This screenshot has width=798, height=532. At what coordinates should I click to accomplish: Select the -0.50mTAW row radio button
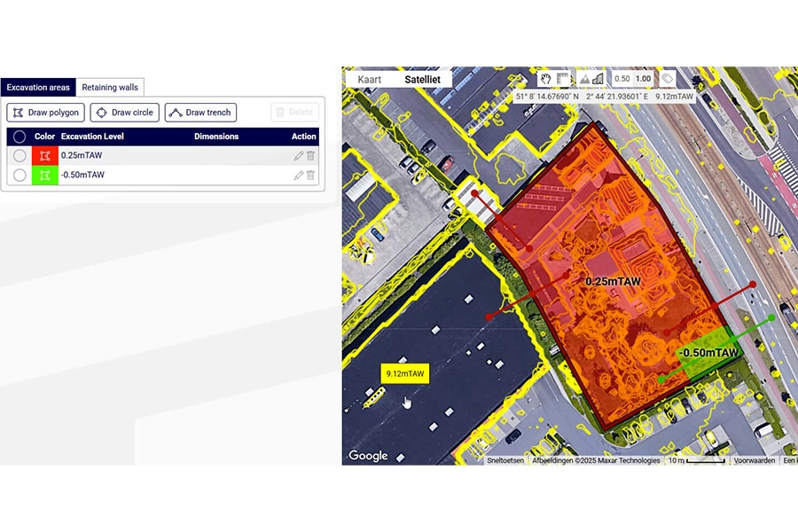(x=20, y=176)
